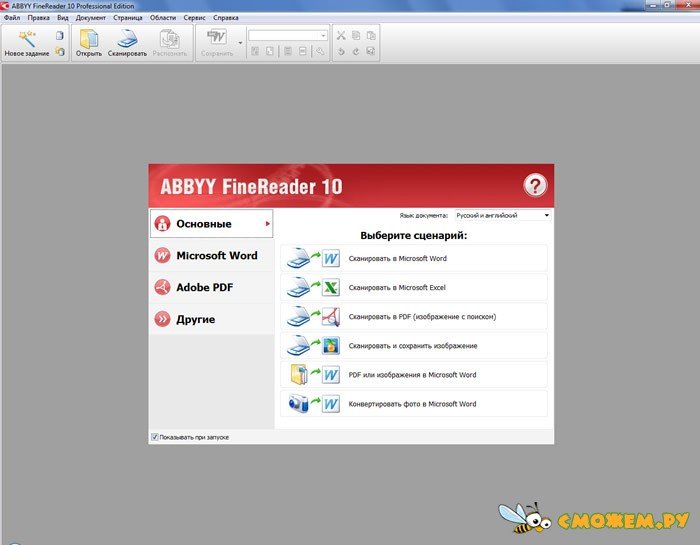Click the Новое задание wand icon
This screenshot has height=545, width=700.
(26, 39)
